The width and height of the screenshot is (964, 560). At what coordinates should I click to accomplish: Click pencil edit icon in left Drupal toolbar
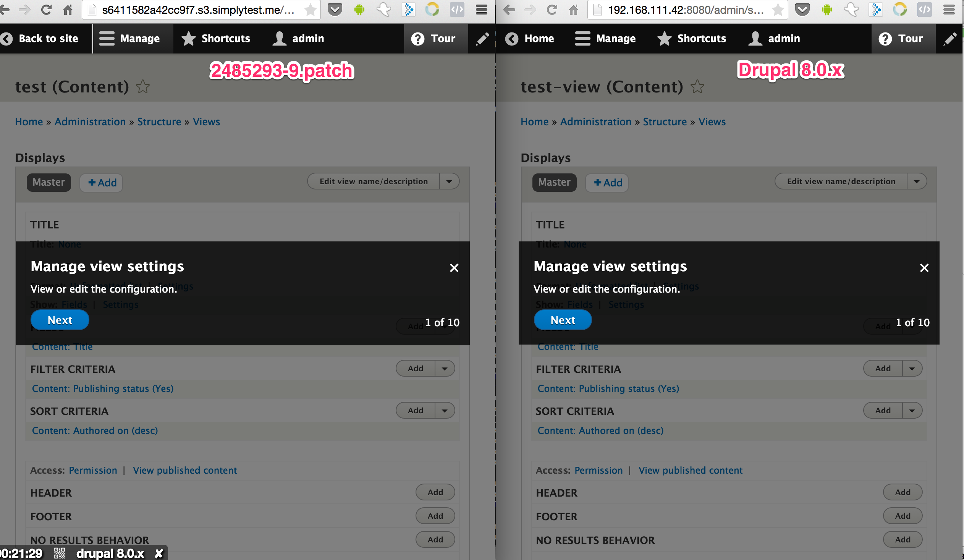pos(482,38)
